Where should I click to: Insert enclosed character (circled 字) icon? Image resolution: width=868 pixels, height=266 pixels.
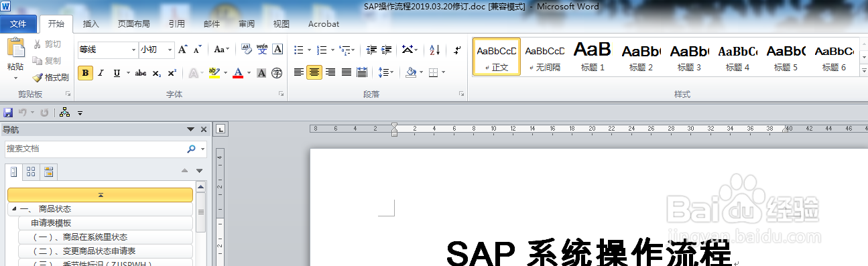pyautogui.click(x=277, y=73)
